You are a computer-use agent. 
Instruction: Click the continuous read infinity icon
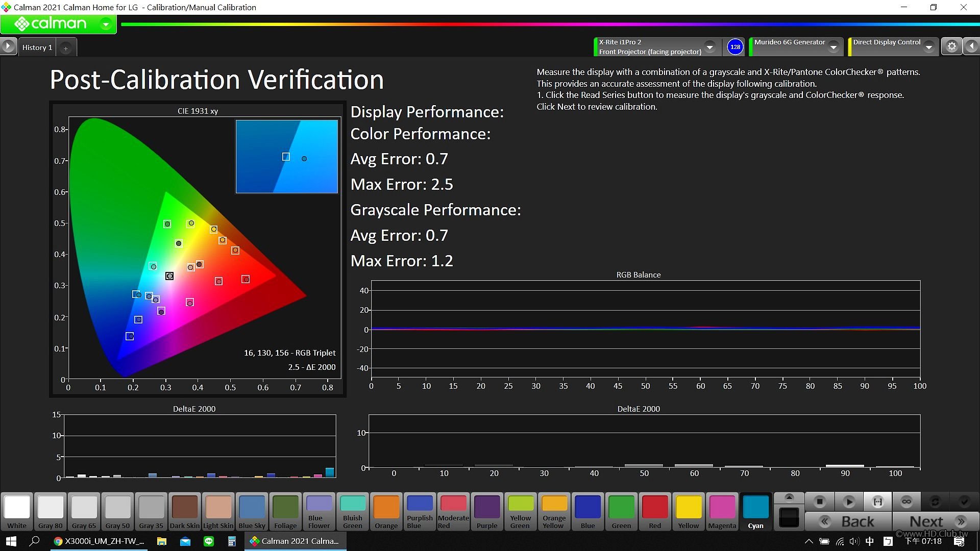pyautogui.click(x=906, y=502)
